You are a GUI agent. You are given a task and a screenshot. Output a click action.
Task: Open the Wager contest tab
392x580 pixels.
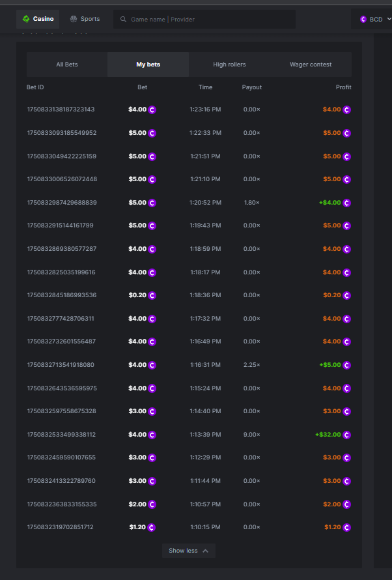coord(311,65)
